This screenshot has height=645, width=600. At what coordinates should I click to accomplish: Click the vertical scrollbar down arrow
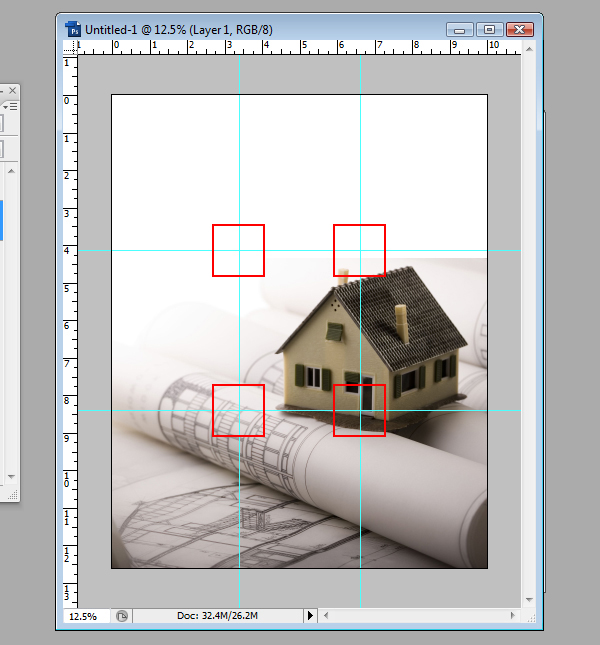click(x=529, y=600)
